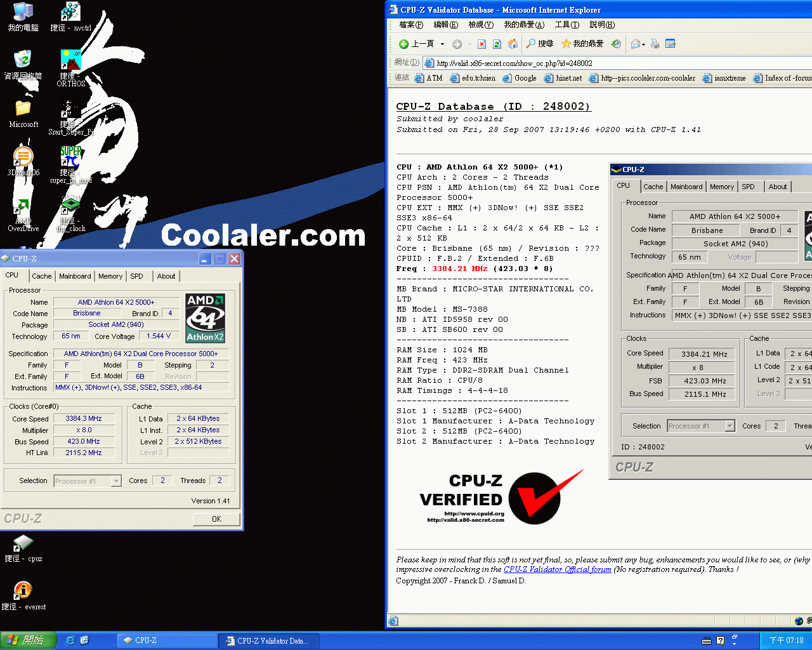Refresh the page in Internet Explorer
The image size is (812, 650).
coord(497,44)
